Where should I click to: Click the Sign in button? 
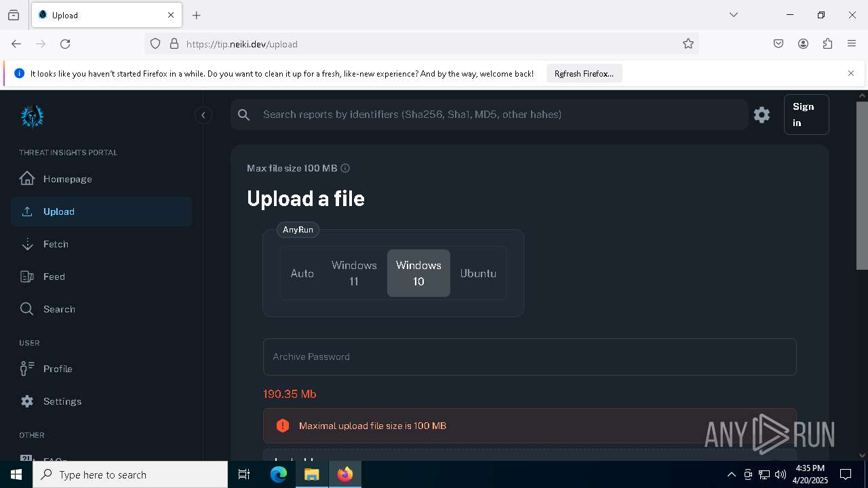click(806, 115)
